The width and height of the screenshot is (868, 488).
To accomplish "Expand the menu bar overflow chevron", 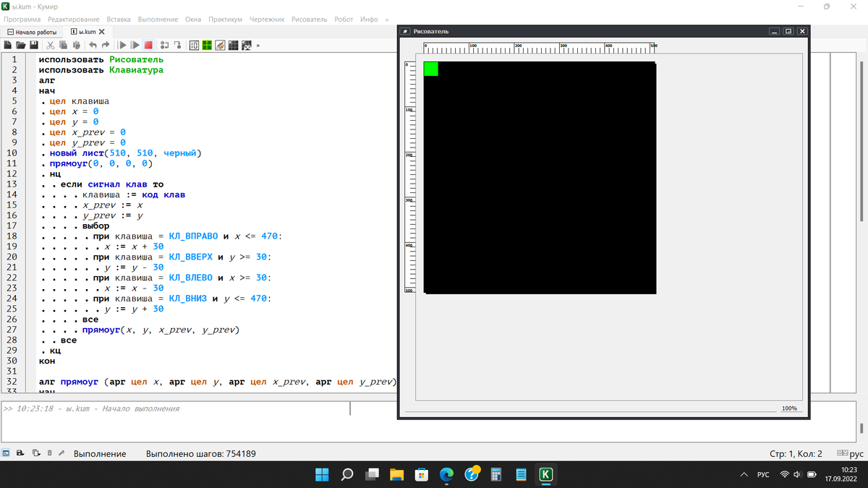I will (387, 20).
